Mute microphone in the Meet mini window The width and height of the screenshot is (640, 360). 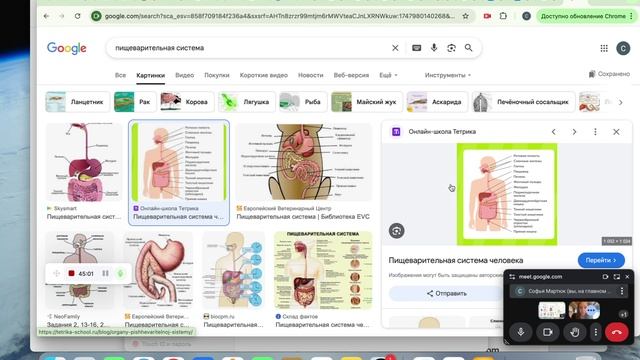[521, 332]
